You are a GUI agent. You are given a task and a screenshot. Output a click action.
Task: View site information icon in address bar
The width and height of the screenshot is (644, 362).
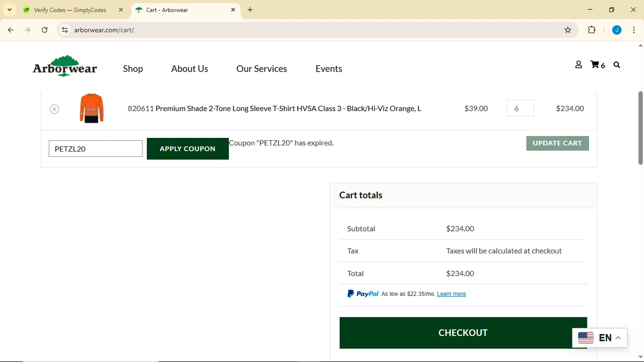pyautogui.click(x=65, y=30)
